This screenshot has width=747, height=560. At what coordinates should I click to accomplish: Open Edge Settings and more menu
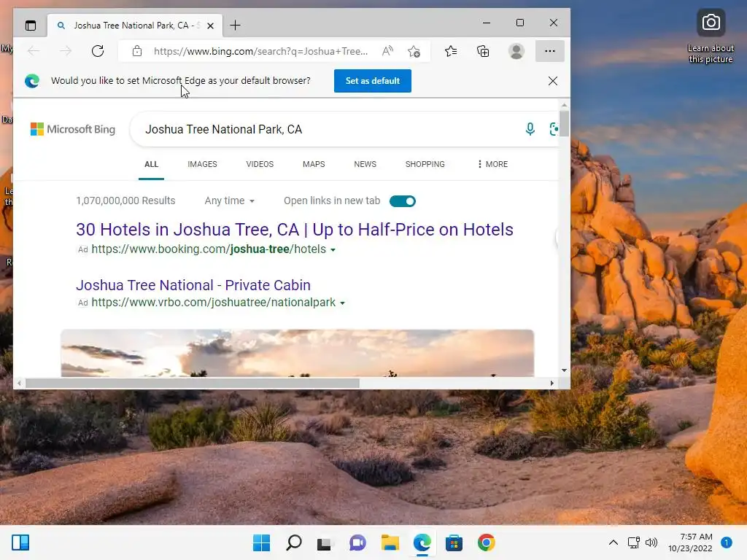(x=550, y=51)
